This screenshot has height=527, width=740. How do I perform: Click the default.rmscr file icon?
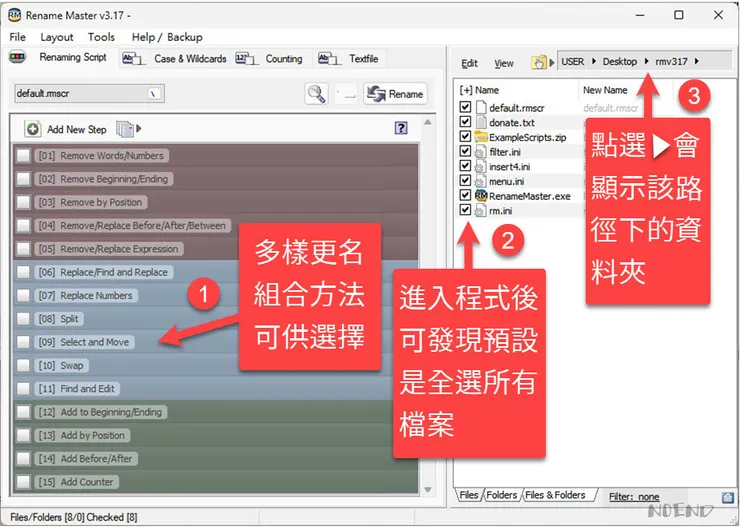point(481,107)
